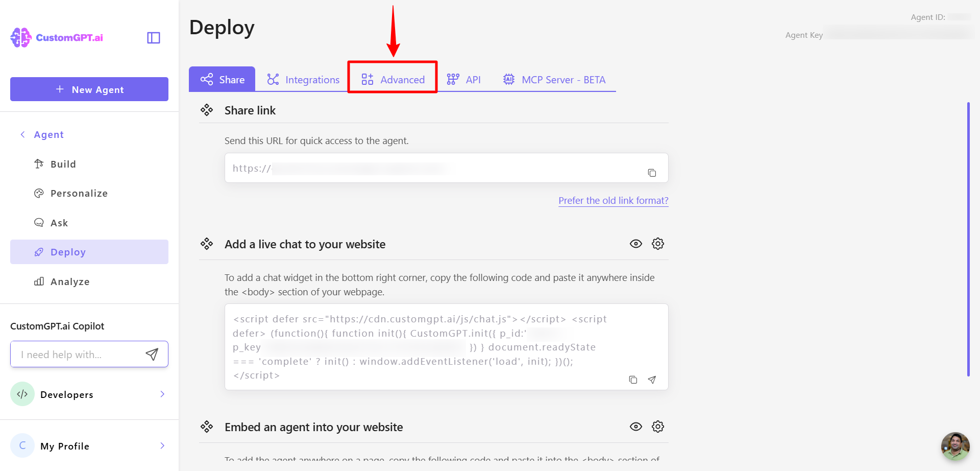Image resolution: width=980 pixels, height=471 pixels.
Task: Click the Analyze bar chart icon
Action: point(39,281)
